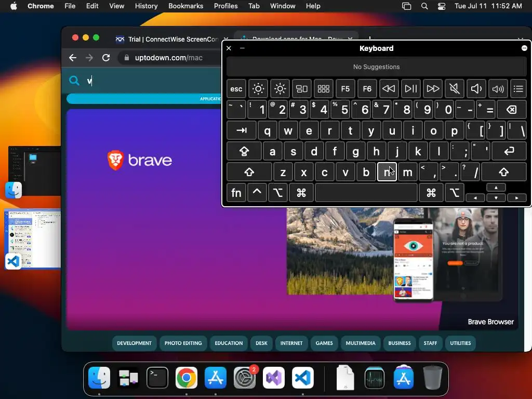
Task: Toggle the right shift key
Action: click(503, 172)
